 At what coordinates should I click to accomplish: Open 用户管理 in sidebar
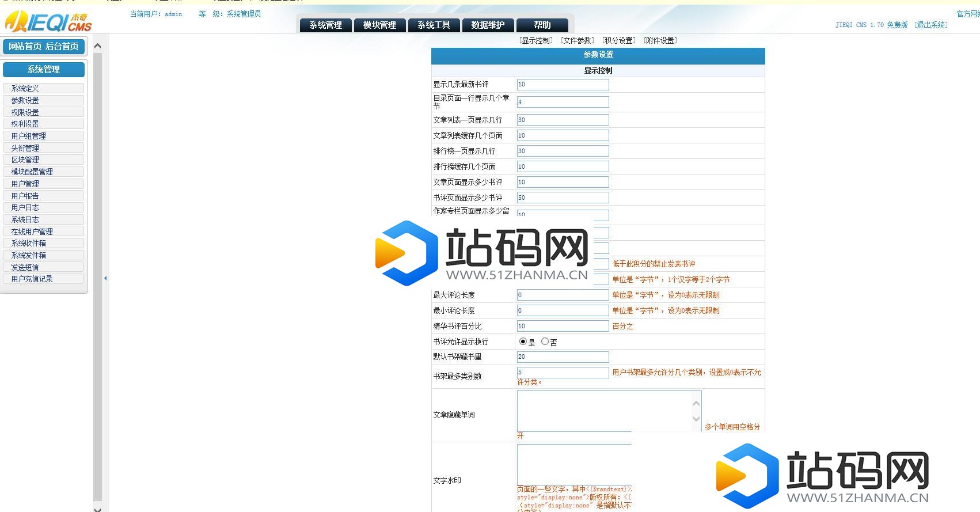[x=44, y=184]
